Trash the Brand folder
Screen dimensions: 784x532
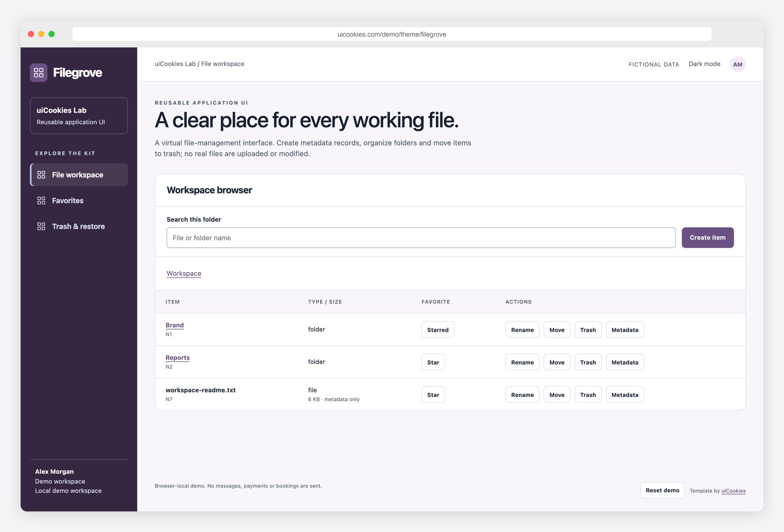(x=588, y=330)
